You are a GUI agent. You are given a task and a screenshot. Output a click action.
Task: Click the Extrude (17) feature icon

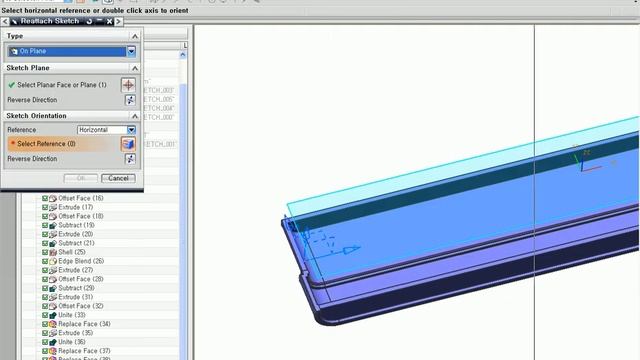pos(53,207)
